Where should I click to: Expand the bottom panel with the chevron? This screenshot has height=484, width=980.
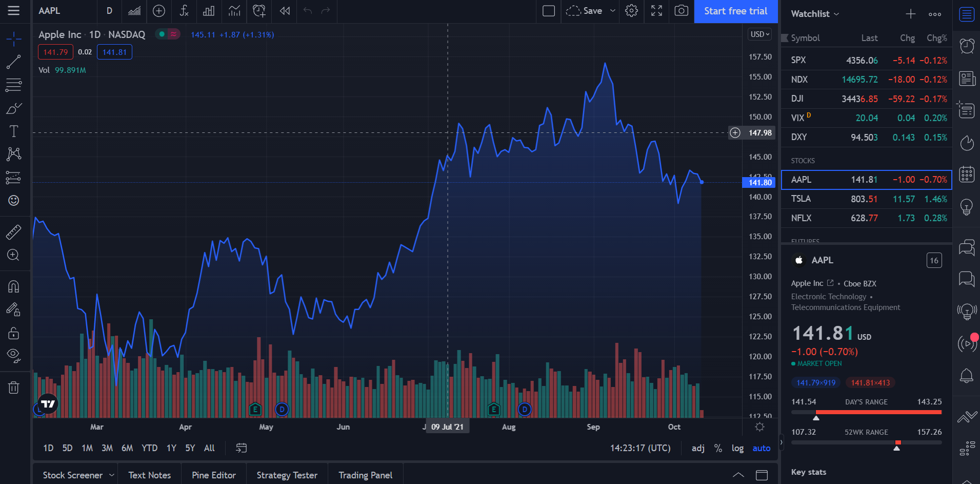click(x=738, y=475)
